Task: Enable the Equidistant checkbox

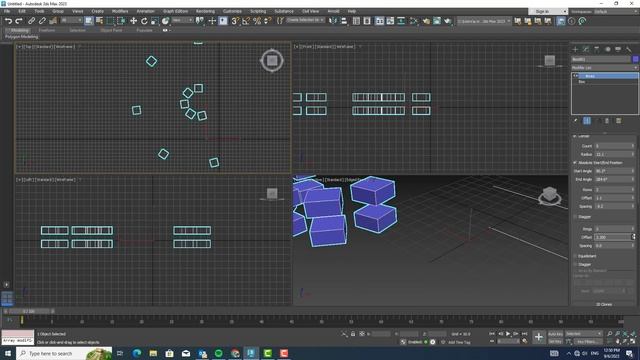Action: pyautogui.click(x=575, y=256)
